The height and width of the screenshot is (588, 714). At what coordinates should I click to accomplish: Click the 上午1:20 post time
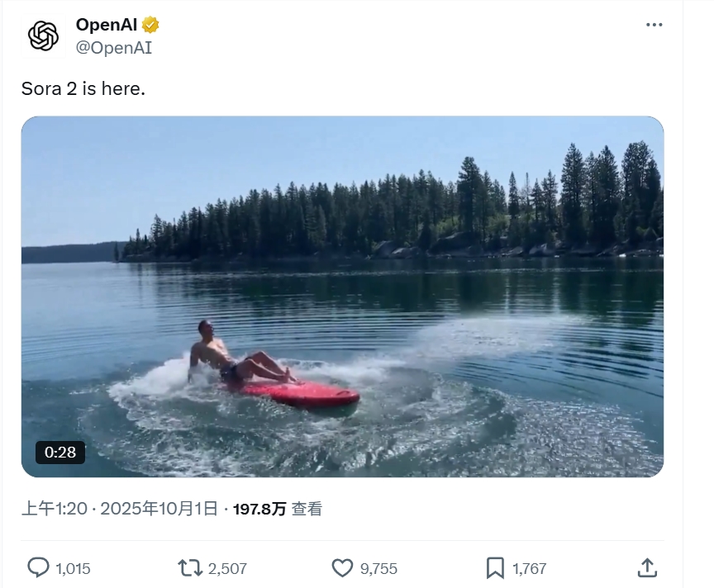(x=55, y=509)
